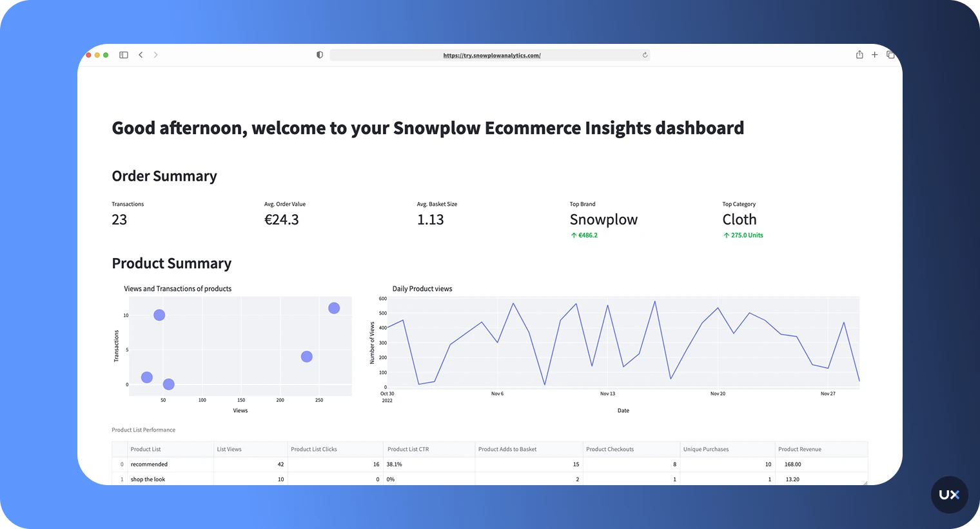Show the tab overview icon
The height and width of the screenshot is (529, 980).
890,55
